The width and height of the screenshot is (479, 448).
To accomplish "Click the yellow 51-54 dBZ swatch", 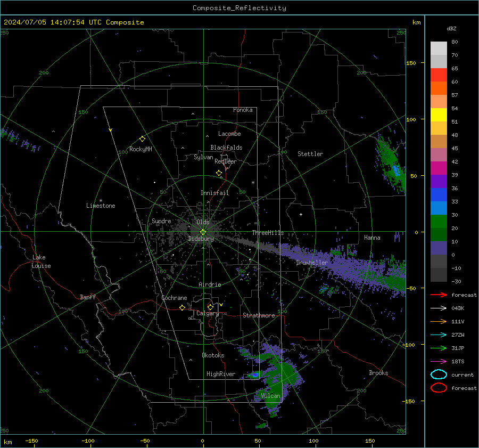I will click(439, 115).
